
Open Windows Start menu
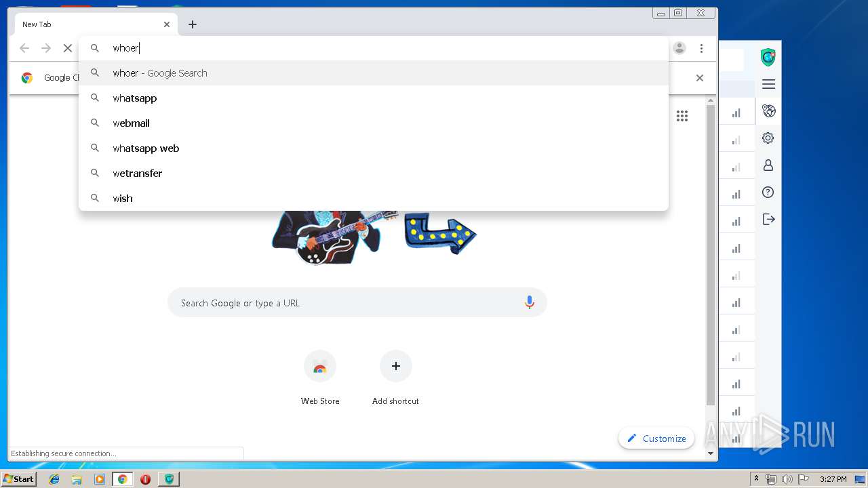coord(18,479)
